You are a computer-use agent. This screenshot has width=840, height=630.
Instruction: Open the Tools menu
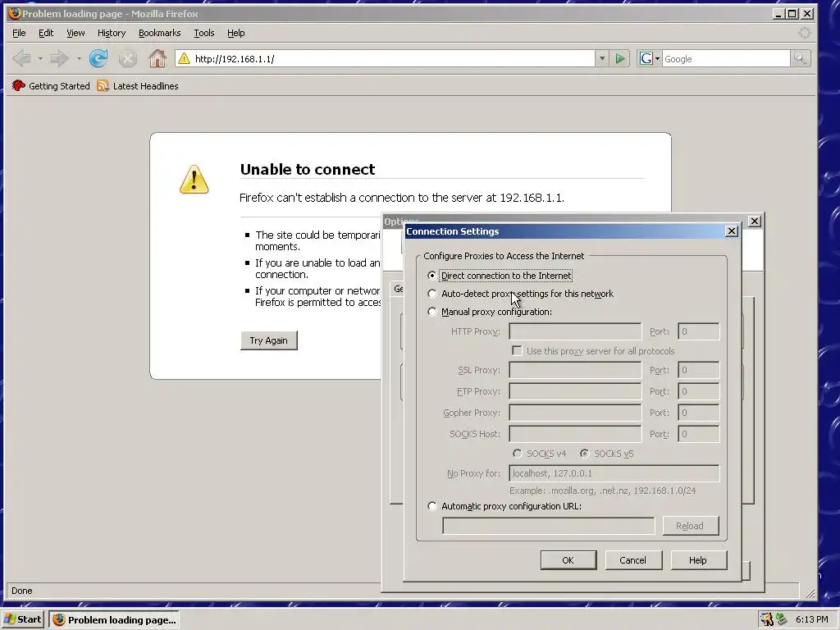pyautogui.click(x=204, y=33)
